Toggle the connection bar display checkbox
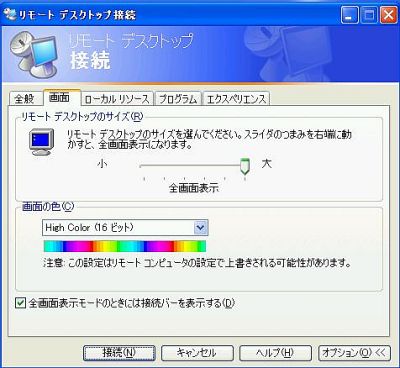 tap(20, 303)
